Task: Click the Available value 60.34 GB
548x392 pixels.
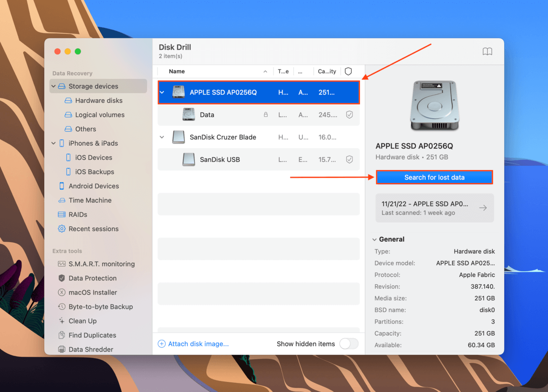Action: pyautogui.click(x=481, y=345)
